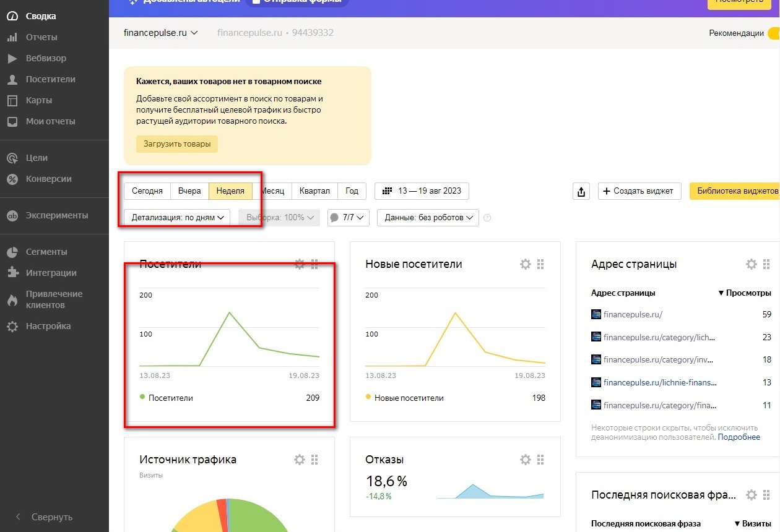Toggle the Рекомендации switch
This screenshot has width=780, height=532.
coord(773,33)
